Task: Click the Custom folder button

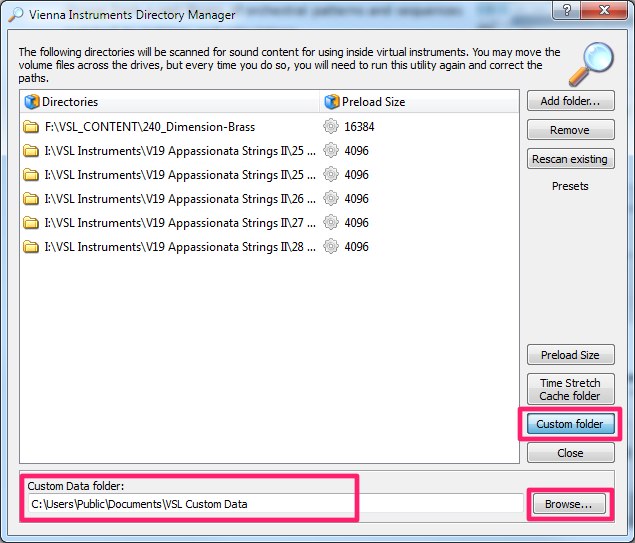Action: tap(571, 424)
